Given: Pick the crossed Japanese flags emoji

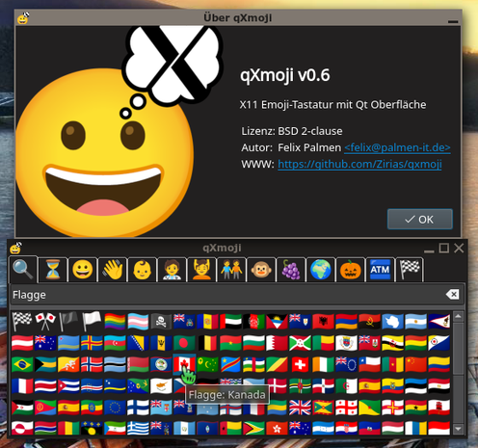Looking at the screenshot, I should (x=45, y=321).
